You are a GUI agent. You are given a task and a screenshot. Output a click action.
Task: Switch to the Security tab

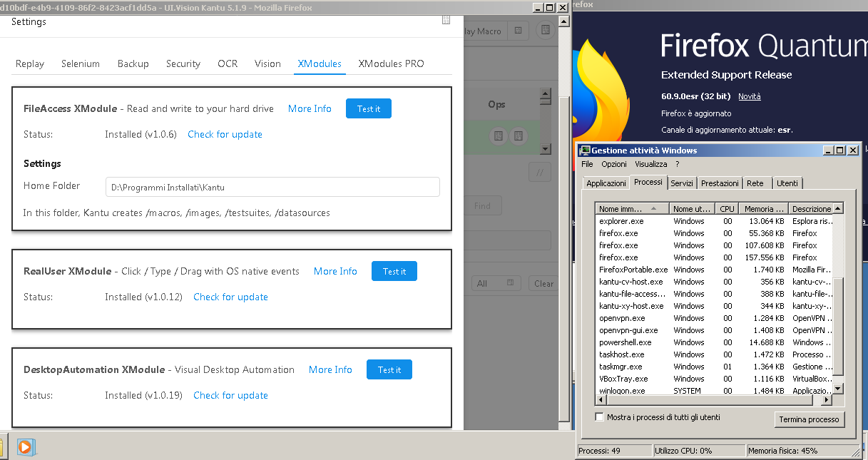tap(183, 63)
